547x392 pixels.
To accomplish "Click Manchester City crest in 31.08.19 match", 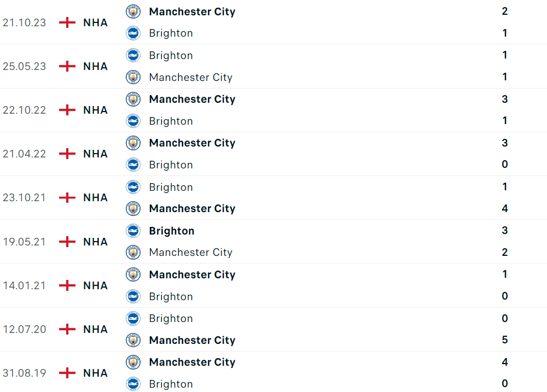I will 133,362.
